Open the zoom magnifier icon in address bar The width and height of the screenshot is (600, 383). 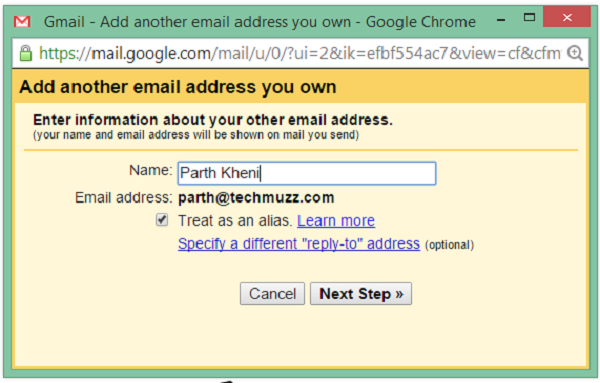click(x=574, y=53)
